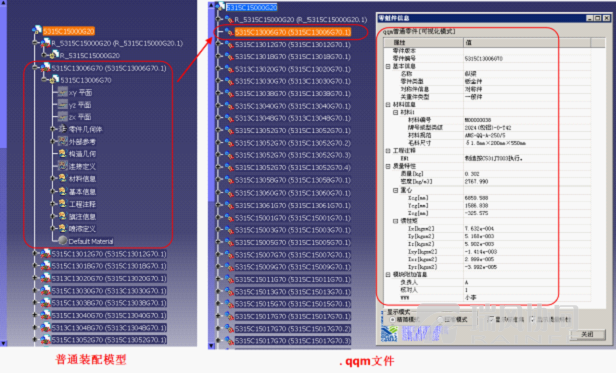Click the root product icon 5315C15000G20 in left tree
This screenshot has width=616, height=373.
click(x=37, y=30)
